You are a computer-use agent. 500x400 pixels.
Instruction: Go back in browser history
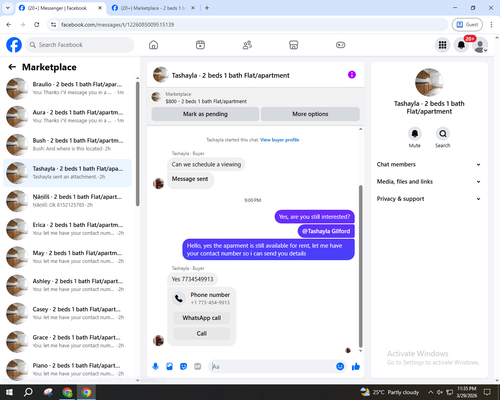(x=9, y=25)
